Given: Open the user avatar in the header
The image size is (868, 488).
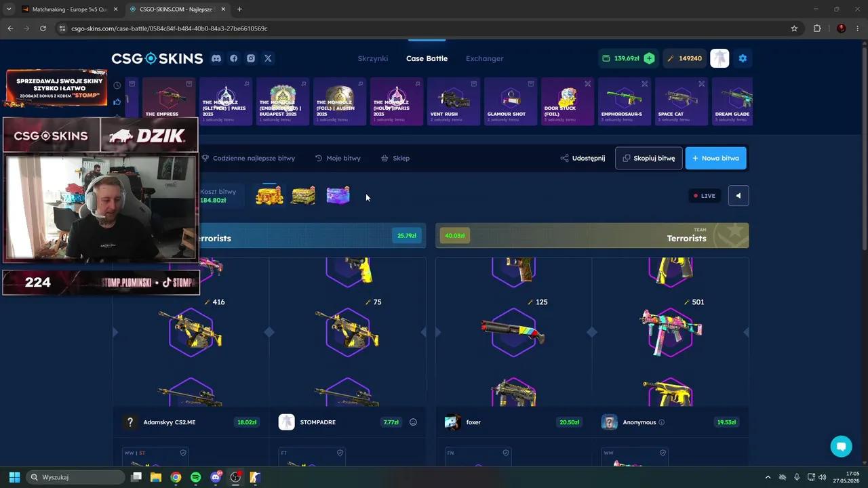Looking at the screenshot, I should 719,58.
